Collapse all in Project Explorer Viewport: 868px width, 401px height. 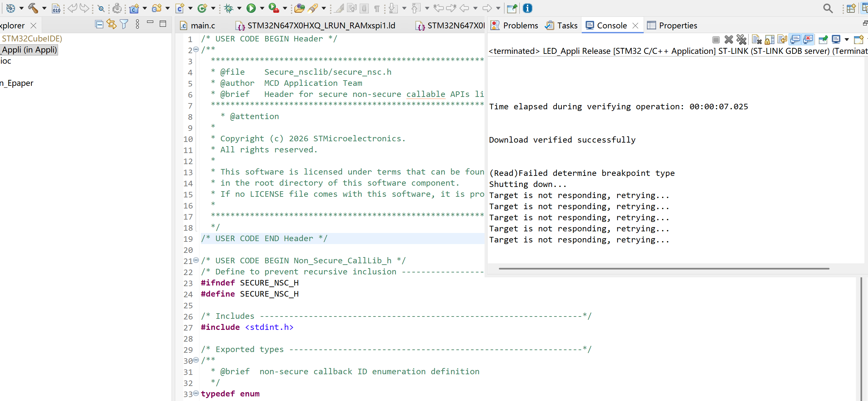point(99,24)
